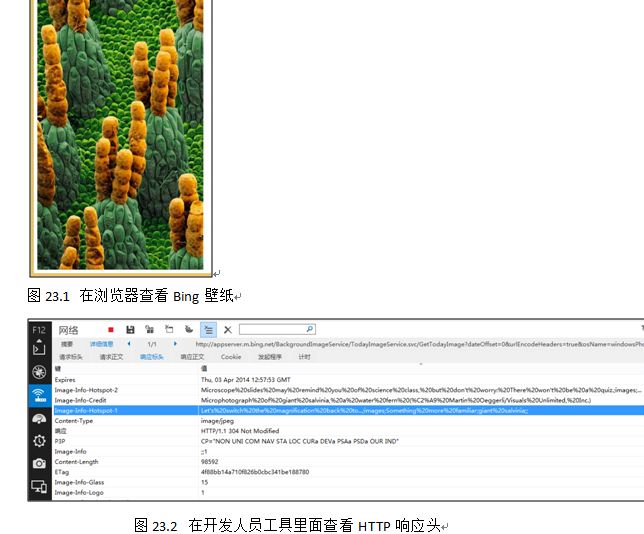Click the Bing wallpaper plant image
Viewport: 644px width, 534px height.
[x=121, y=135]
